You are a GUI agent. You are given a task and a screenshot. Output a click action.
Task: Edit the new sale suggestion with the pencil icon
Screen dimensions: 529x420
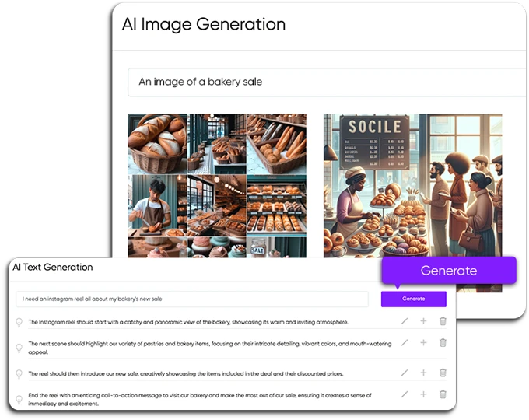pyautogui.click(x=405, y=373)
